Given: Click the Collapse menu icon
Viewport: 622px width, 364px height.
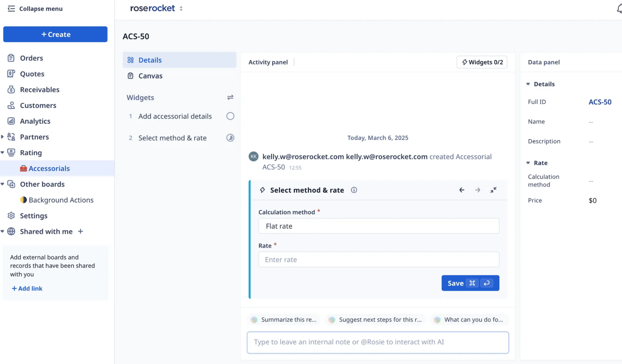Looking at the screenshot, I should (x=11, y=8).
